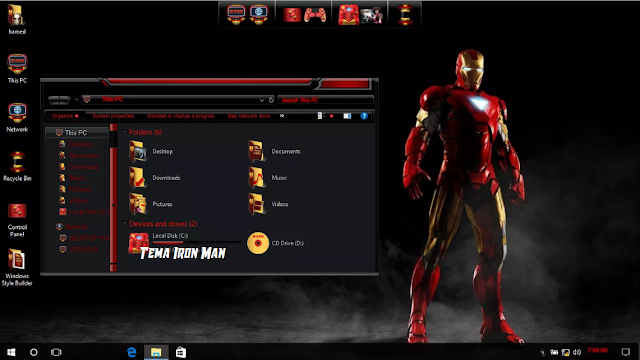Click the Recycle Bin icon in top dock
Viewport: 640px width, 360px height.
(x=405, y=15)
